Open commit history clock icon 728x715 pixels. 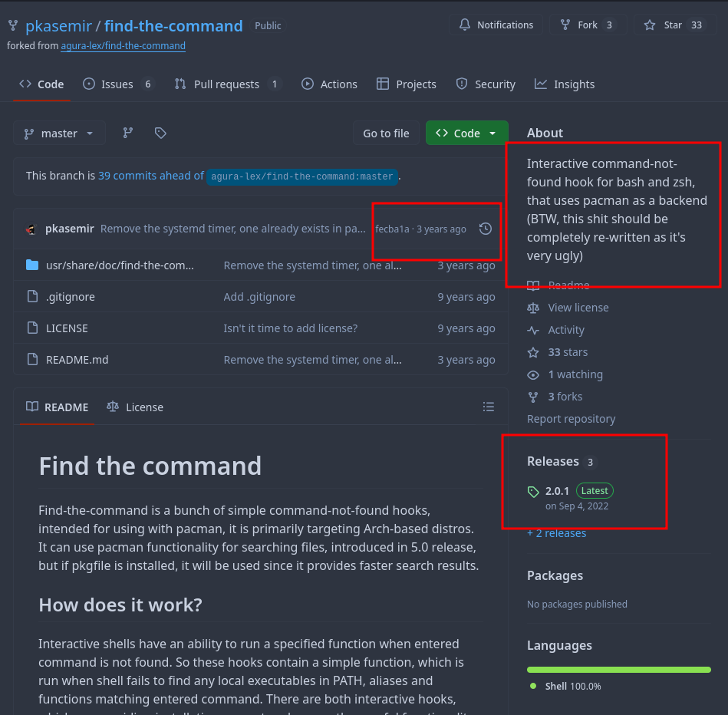pos(485,229)
